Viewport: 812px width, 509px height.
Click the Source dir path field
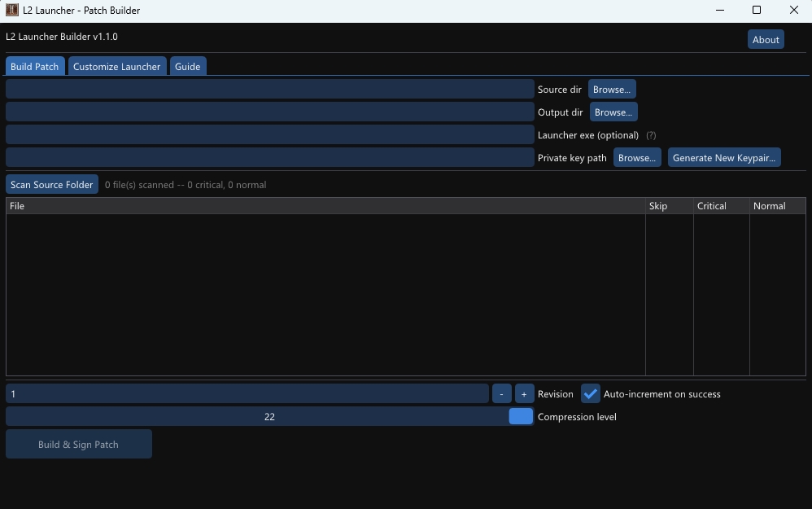pyautogui.click(x=270, y=89)
